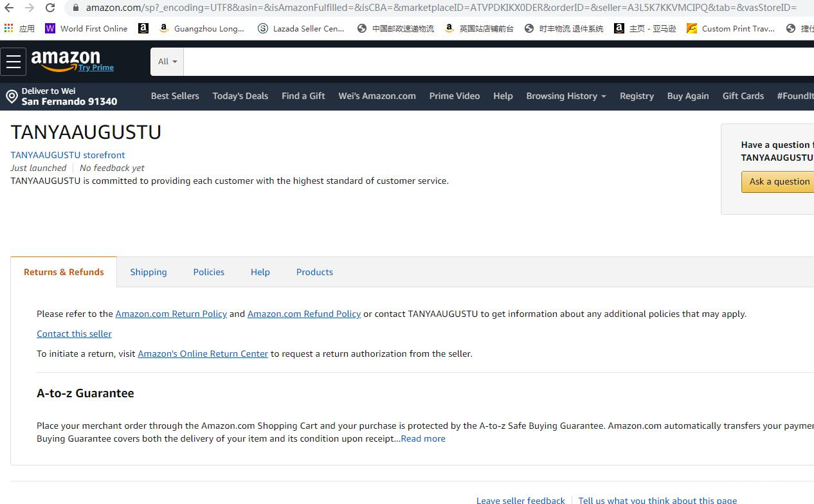Open Amazon.com Refund Policy link

(x=304, y=314)
